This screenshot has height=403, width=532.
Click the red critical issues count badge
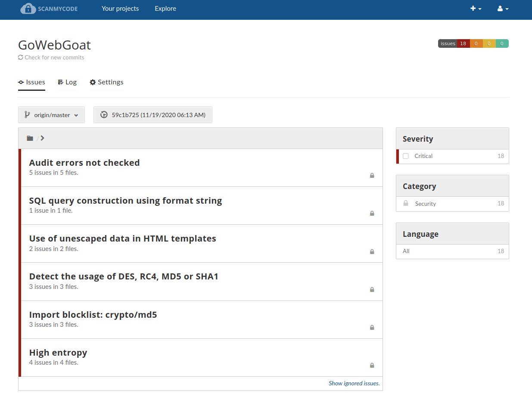463,43
